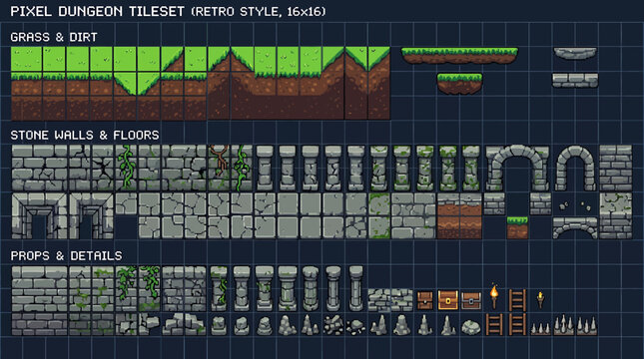644x359 pixels.
Task: Click the GRASS & DIRT heading
Action: click(x=54, y=37)
